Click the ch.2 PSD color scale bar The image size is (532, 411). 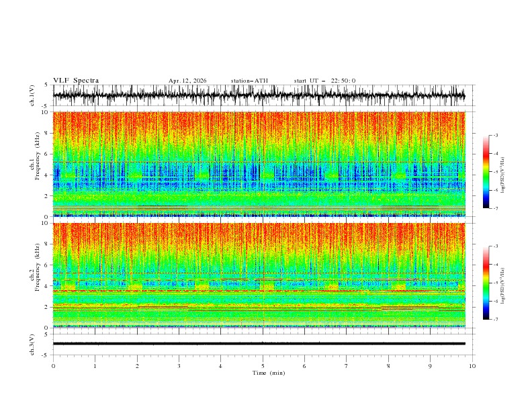point(486,283)
